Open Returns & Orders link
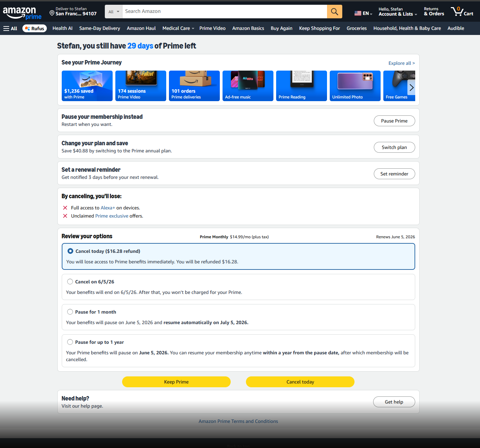Image resolution: width=480 pixels, height=448 pixels. point(434,12)
